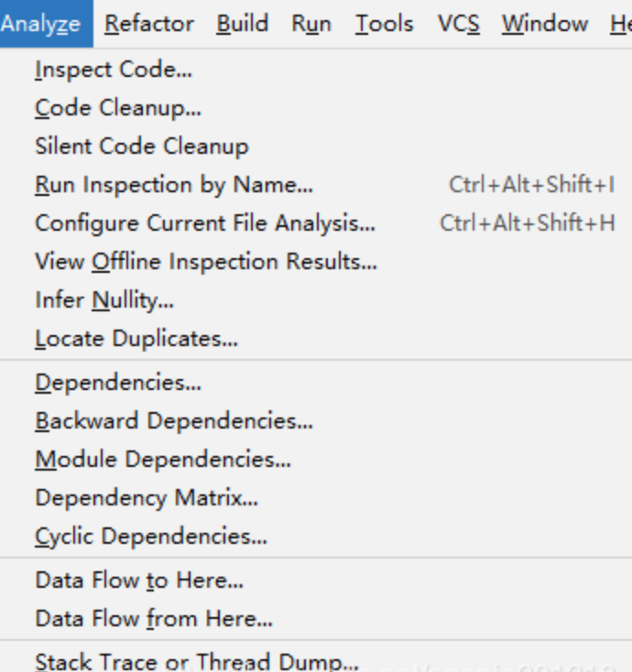Select Module Dependencies
Screen dimensions: 632x672
point(163,460)
